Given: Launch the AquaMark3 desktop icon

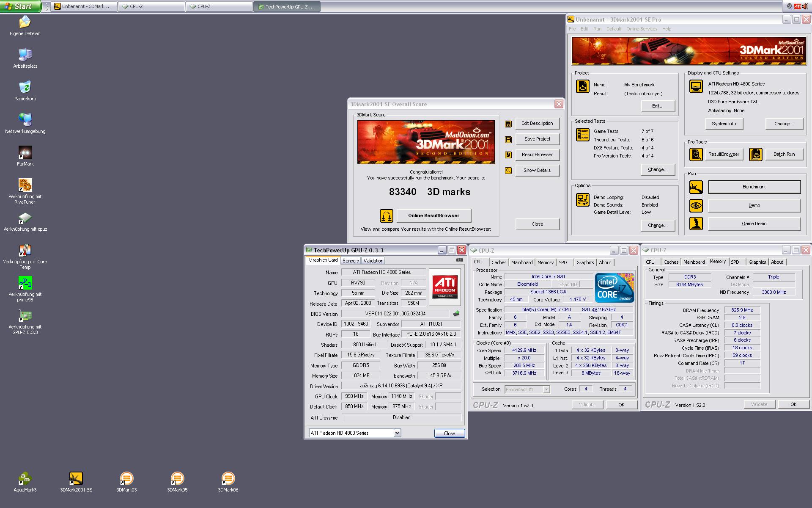Looking at the screenshot, I should pyautogui.click(x=25, y=478).
